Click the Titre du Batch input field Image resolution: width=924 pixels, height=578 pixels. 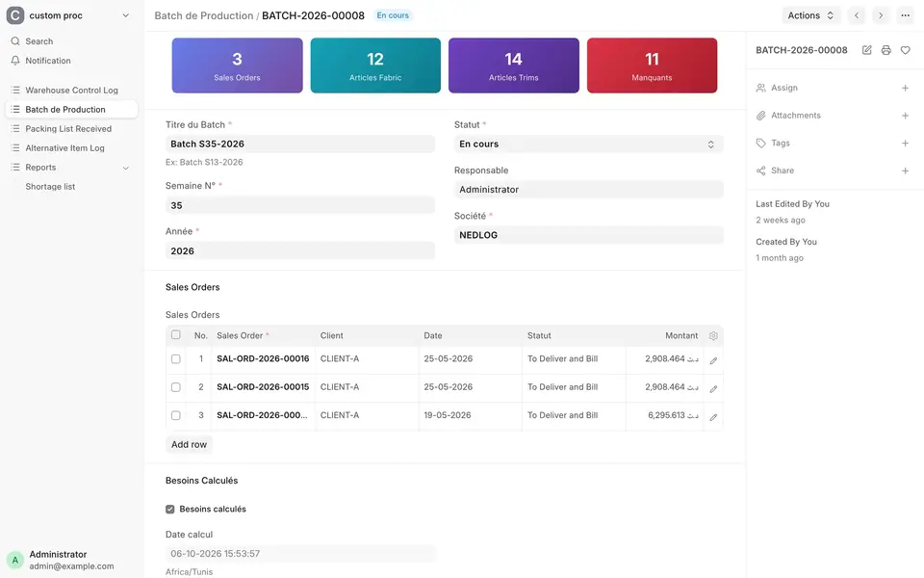pos(300,144)
